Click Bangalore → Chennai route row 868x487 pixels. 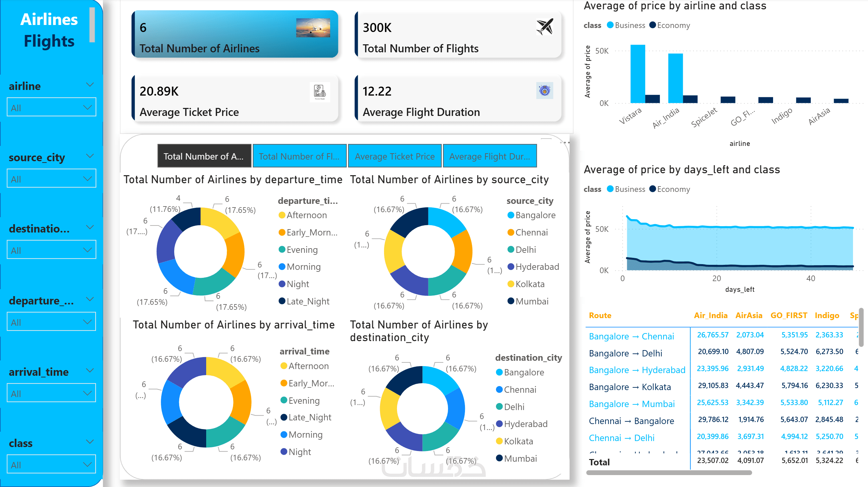click(x=632, y=336)
